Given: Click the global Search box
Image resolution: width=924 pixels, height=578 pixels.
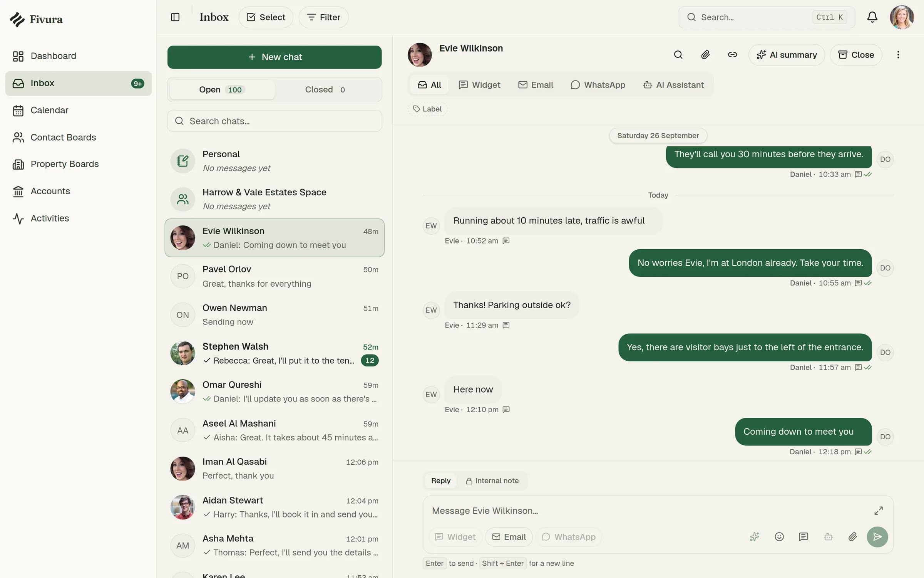Looking at the screenshot, I should (x=767, y=17).
